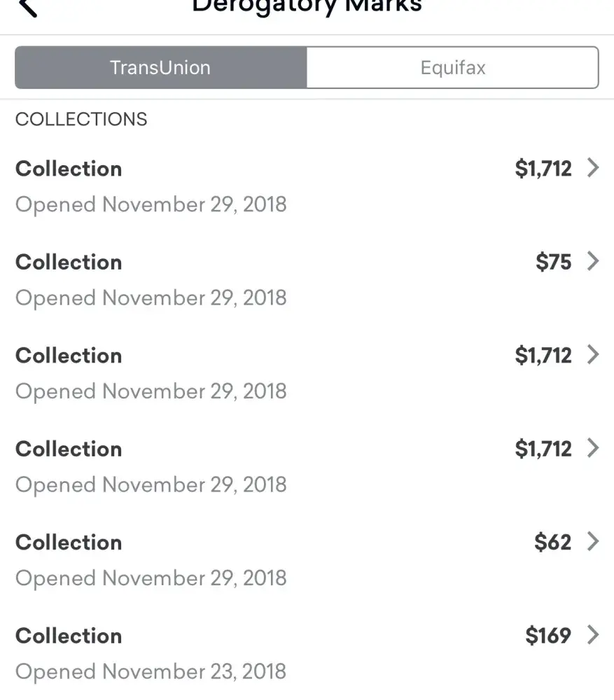Tap the chevron next to the $62 collection
The image size is (614, 700).
(x=593, y=542)
